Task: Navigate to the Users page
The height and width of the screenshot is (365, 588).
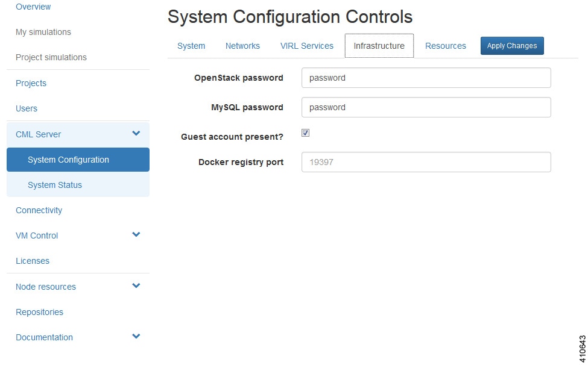Action: click(27, 108)
